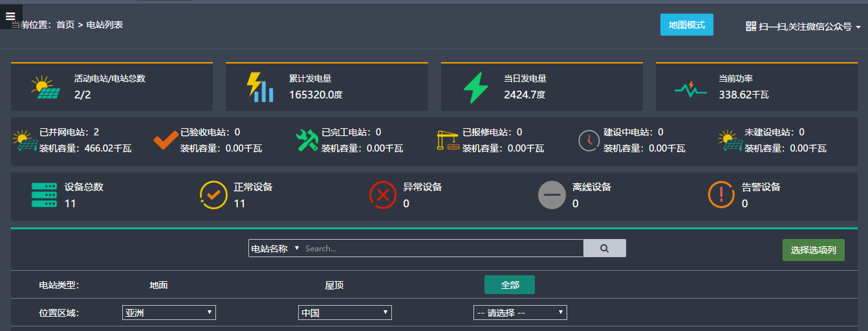Click the red X abnormal devices icon
Image resolution: width=868 pixels, height=331 pixels.
click(382, 195)
